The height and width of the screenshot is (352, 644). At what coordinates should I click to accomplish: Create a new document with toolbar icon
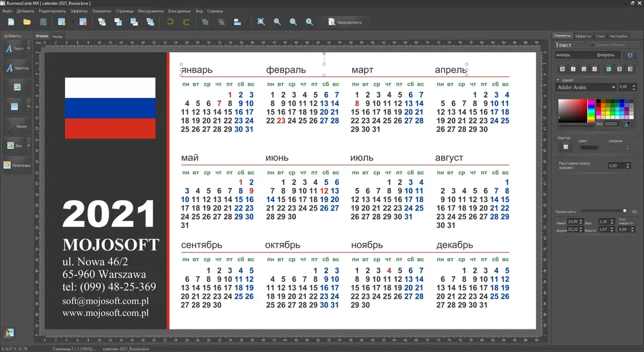click(x=11, y=22)
